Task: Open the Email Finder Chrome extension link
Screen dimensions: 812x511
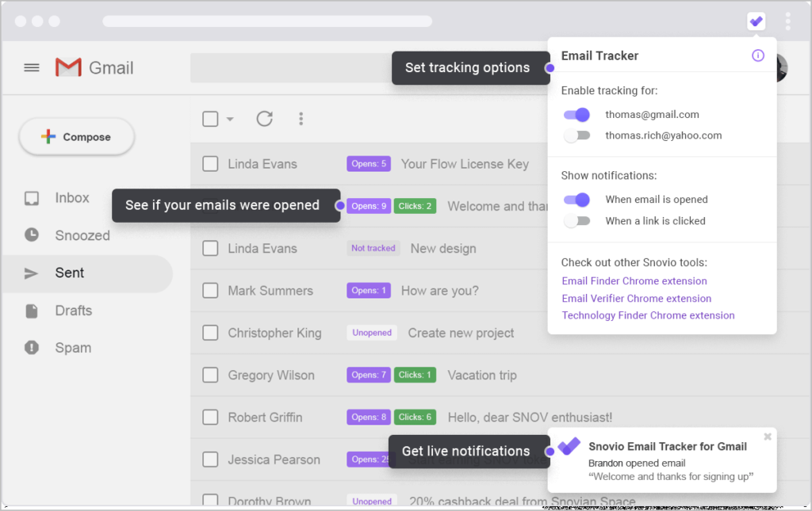Action: (x=634, y=281)
